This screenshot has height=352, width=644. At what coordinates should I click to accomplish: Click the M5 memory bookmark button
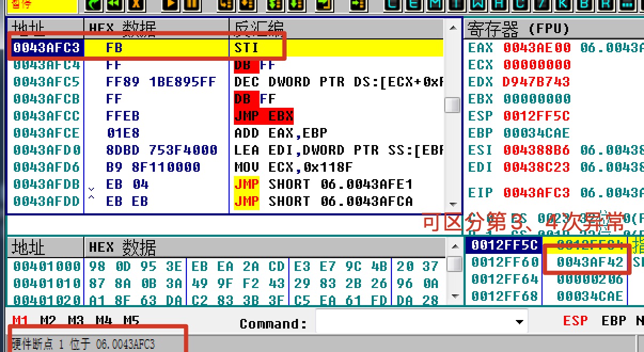point(131,321)
